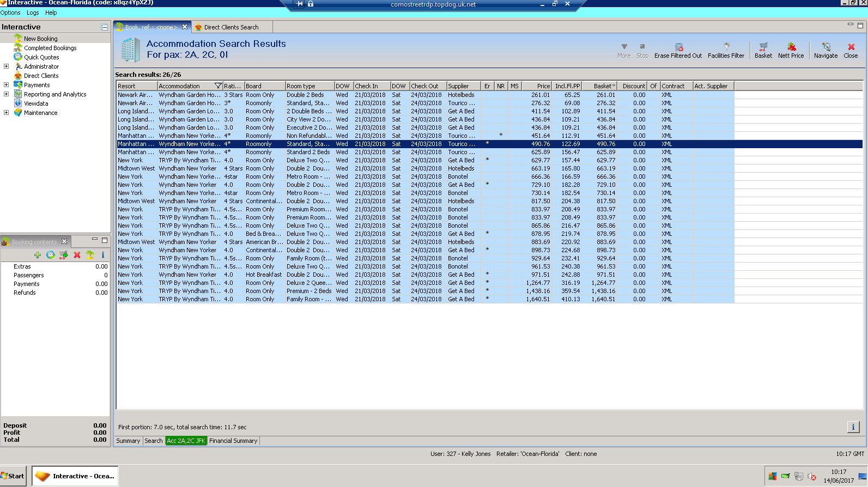Maximize the Booking contents panel

[105, 240]
